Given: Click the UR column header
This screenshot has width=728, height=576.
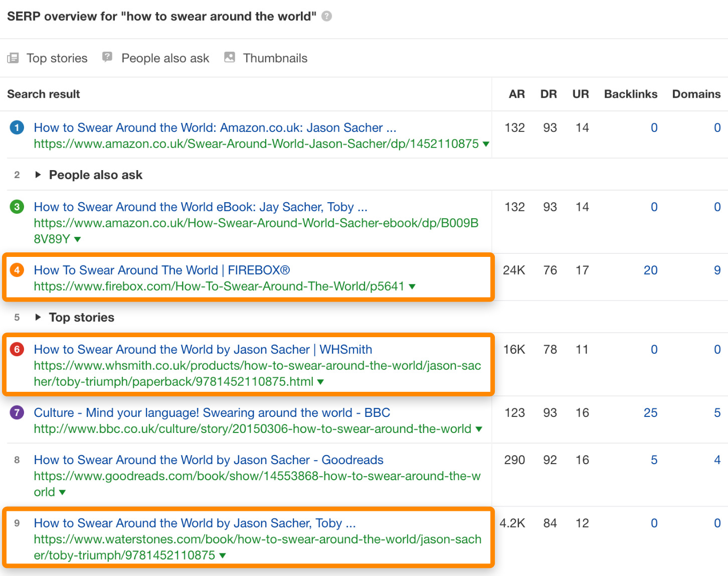Looking at the screenshot, I should [581, 94].
